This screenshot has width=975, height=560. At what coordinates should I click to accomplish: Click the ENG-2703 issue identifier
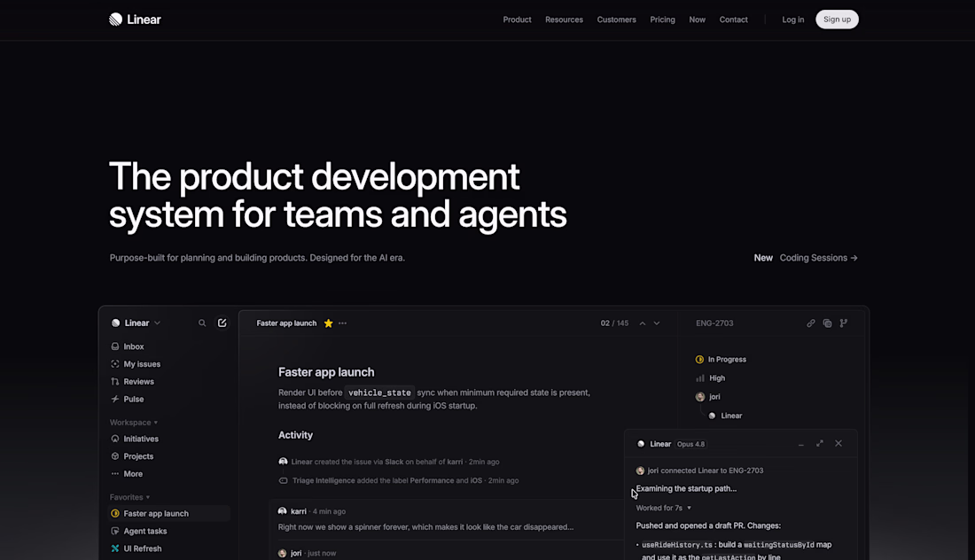click(714, 323)
